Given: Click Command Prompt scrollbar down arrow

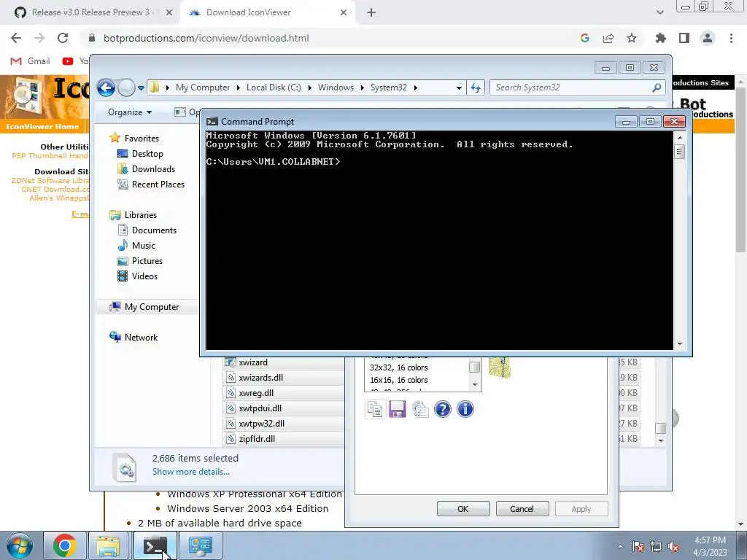Looking at the screenshot, I should click(x=680, y=344).
